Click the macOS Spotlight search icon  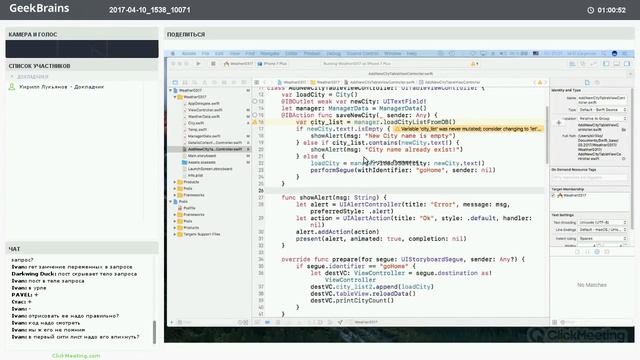tap(603, 53)
